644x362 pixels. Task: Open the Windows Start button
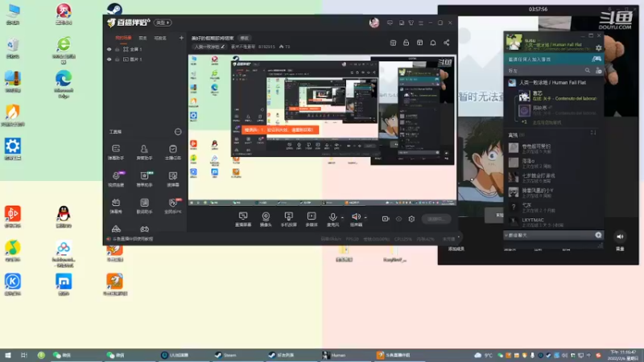7,355
